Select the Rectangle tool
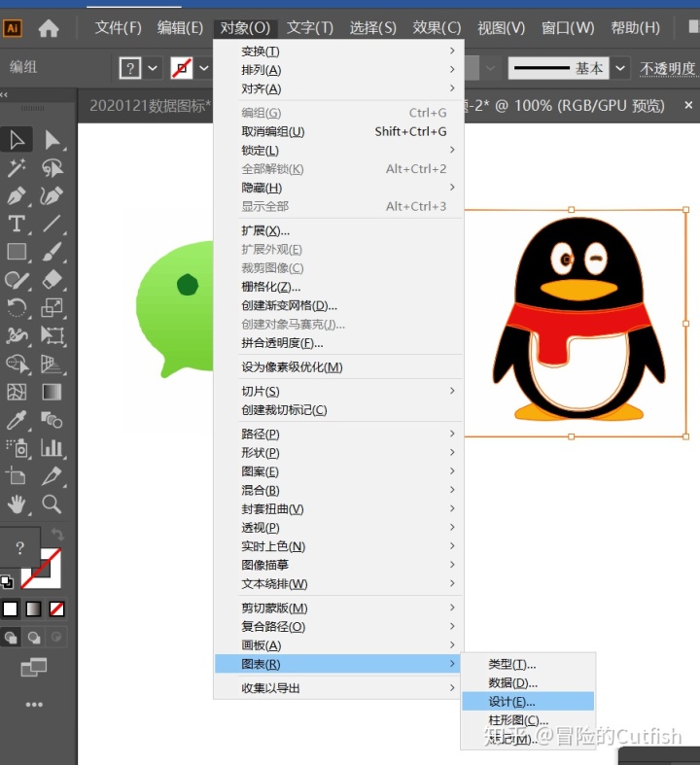Screen dimensions: 700x765 [17, 252]
